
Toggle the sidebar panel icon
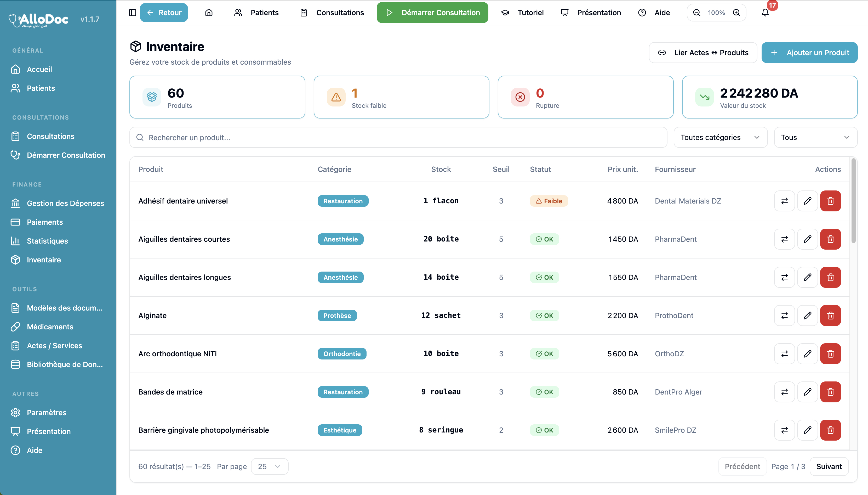(133, 13)
